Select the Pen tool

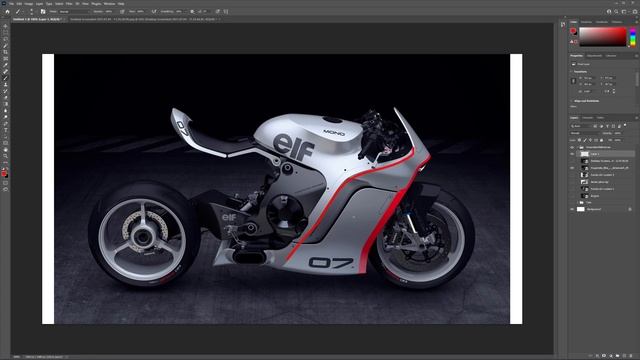click(5, 123)
